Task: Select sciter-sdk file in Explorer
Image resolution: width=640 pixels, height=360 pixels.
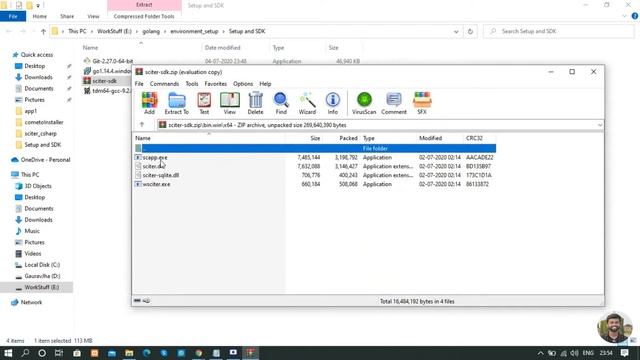Action: [x=104, y=81]
